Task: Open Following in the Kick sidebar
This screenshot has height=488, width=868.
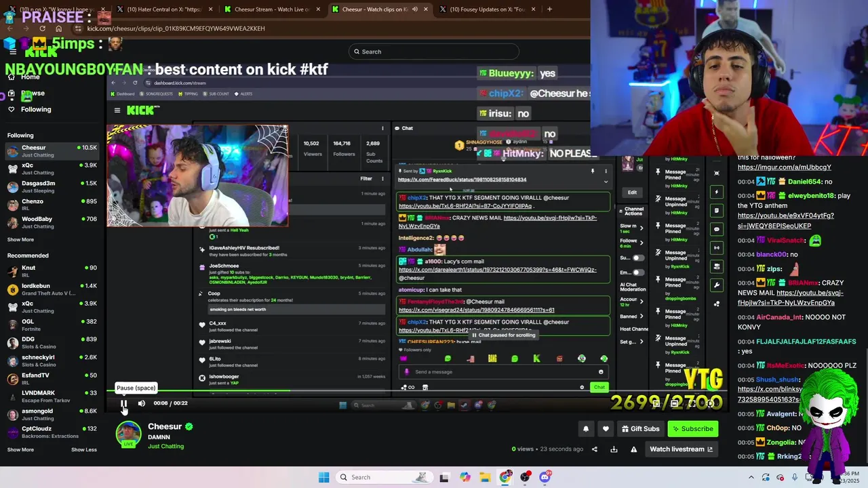Action: coord(35,109)
